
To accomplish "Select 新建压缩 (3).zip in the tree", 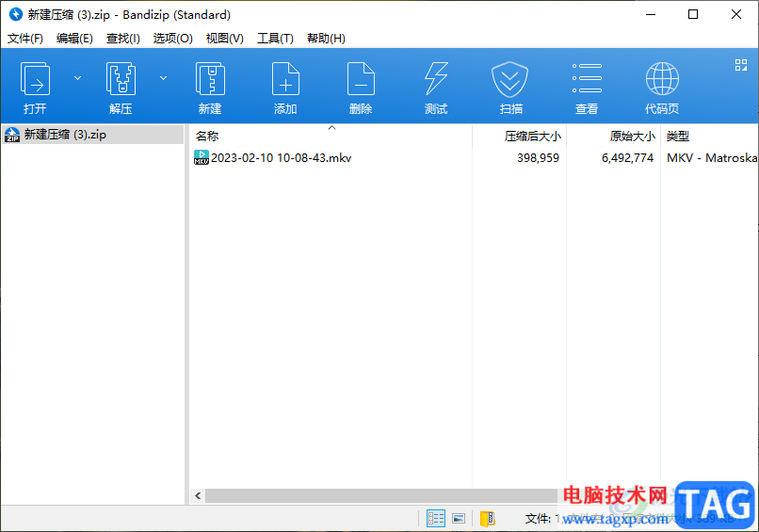I will pos(93,135).
